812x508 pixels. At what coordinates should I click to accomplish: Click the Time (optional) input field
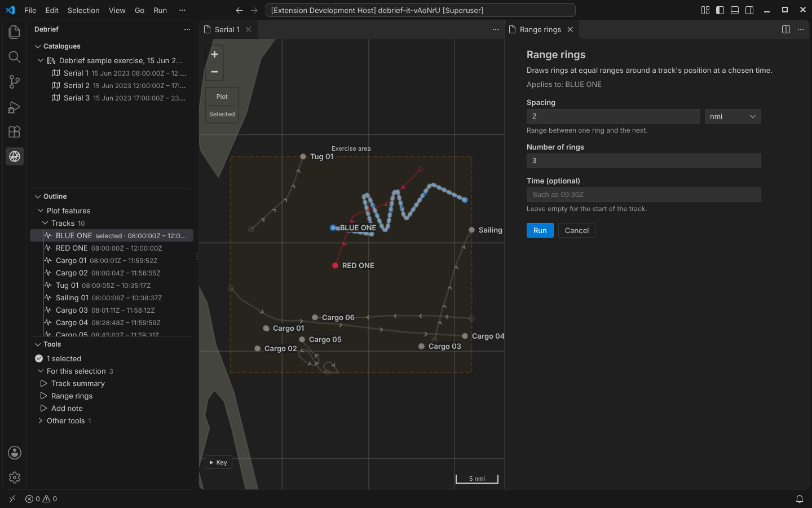point(643,195)
